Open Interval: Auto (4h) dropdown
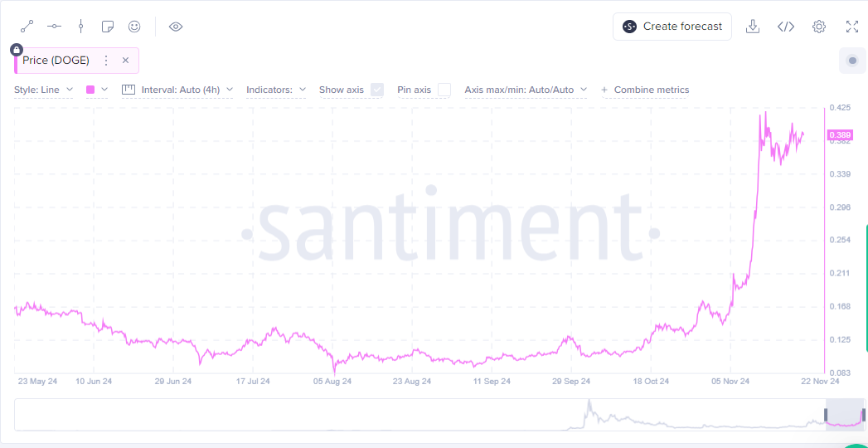 pos(177,90)
